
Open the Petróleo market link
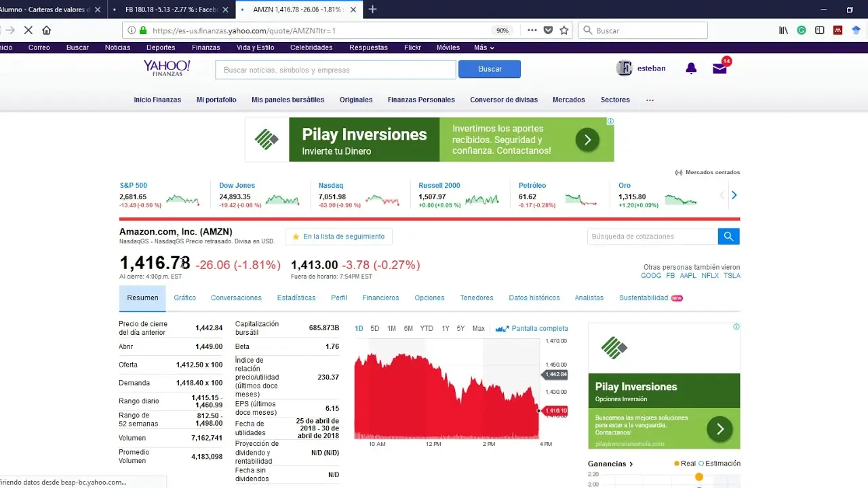tap(532, 185)
